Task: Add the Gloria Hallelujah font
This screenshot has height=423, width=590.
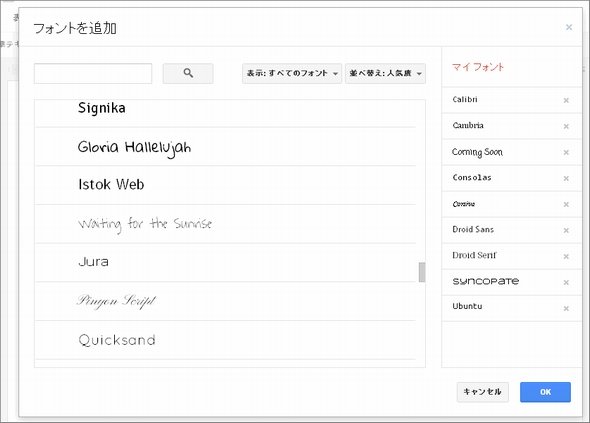Action: 226,147
